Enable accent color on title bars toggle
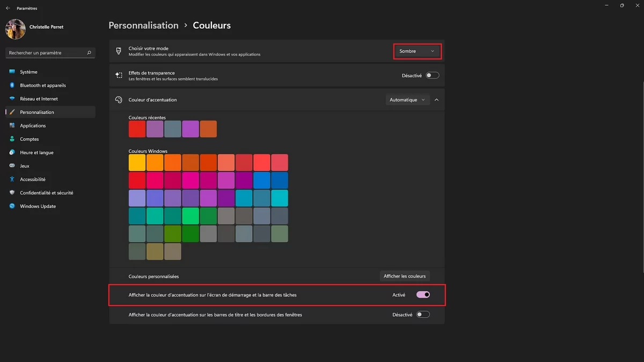The image size is (644, 362). [423, 315]
